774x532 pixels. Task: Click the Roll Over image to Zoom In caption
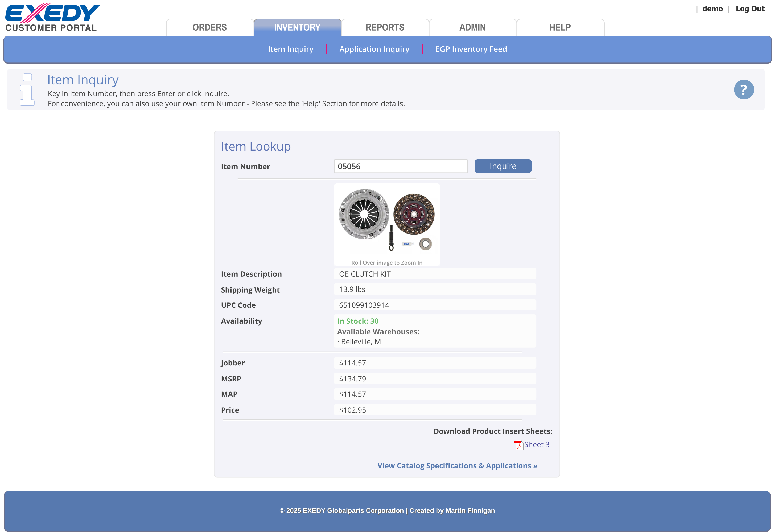click(386, 263)
